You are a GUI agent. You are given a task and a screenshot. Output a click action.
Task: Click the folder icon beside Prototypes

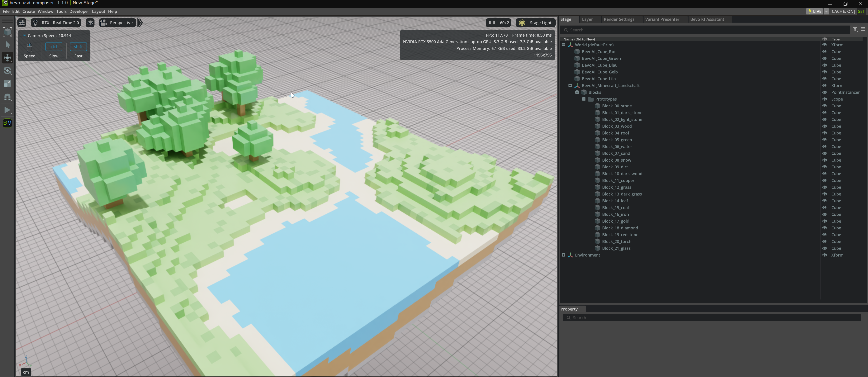click(x=591, y=99)
